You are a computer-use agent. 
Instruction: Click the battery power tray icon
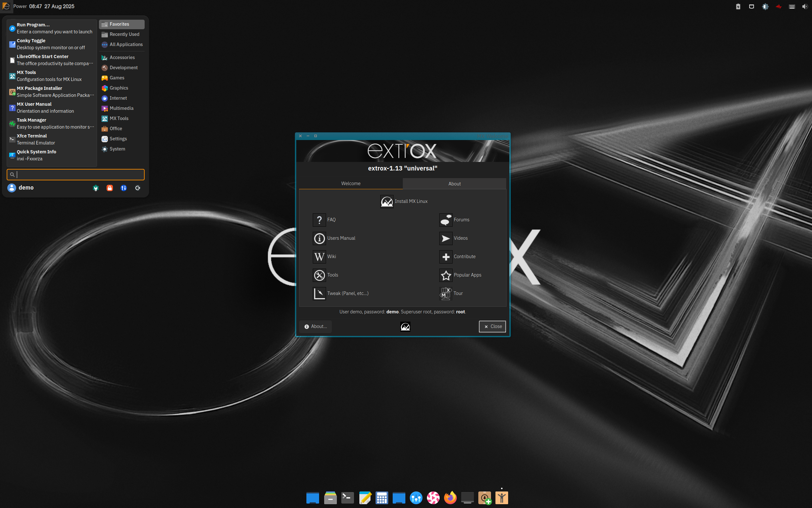738,6
